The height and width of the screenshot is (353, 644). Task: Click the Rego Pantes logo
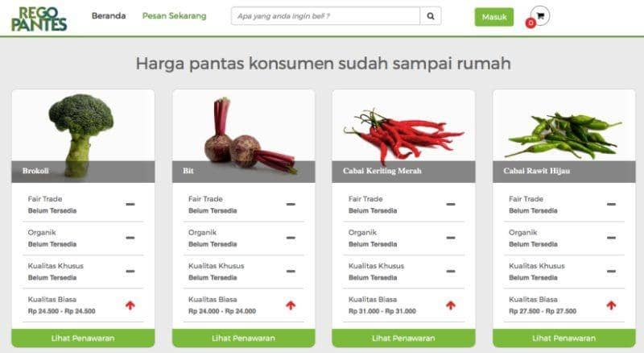pos(39,19)
